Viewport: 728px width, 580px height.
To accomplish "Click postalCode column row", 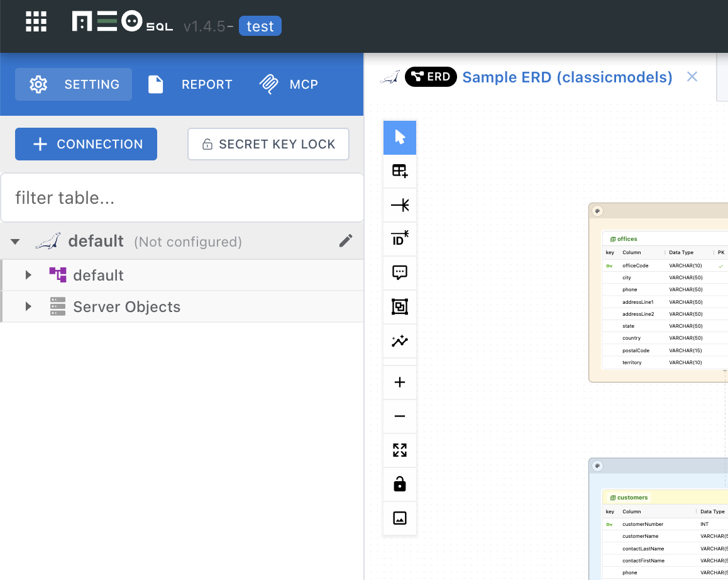I will pos(665,350).
